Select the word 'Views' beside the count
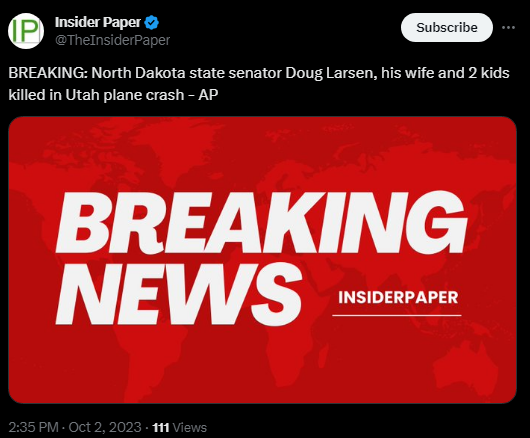530x438 pixels. pyautogui.click(x=190, y=428)
